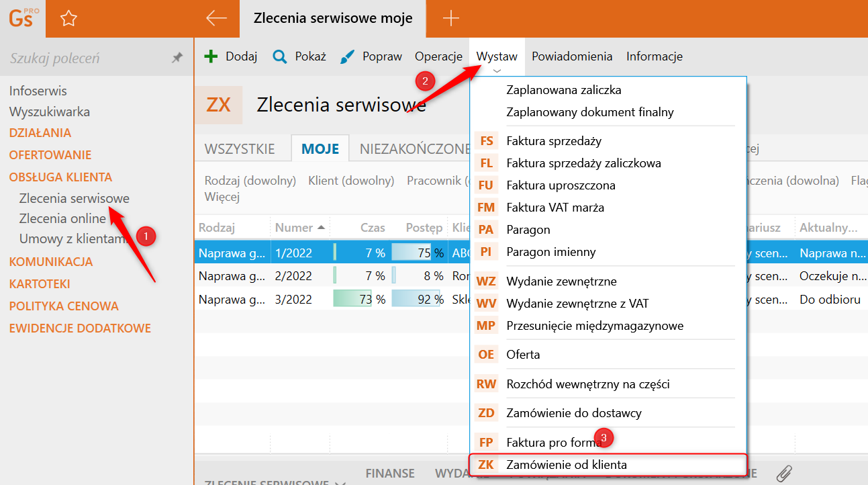
Task: Pin the command search panel
Action: (177, 58)
